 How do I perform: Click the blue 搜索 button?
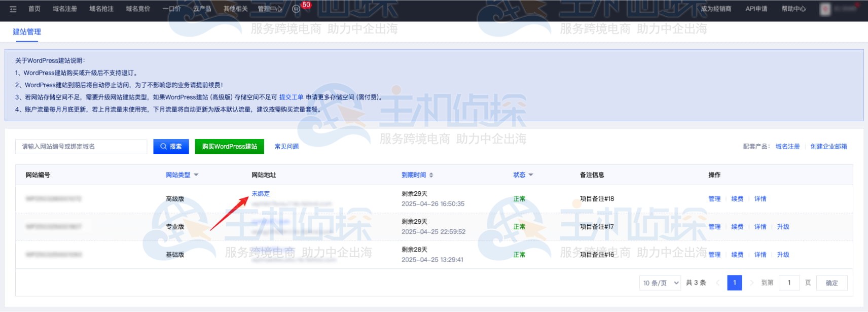pos(171,147)
